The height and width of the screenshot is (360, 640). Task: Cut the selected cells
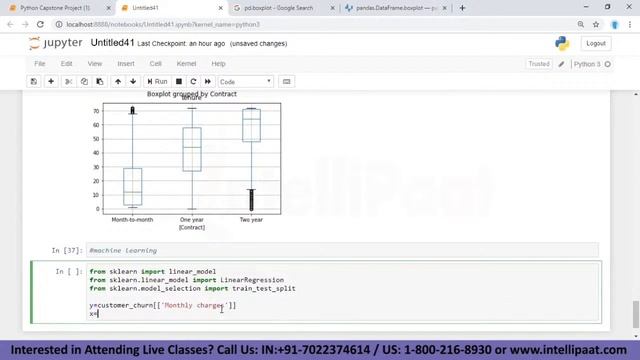pos(69,82)
